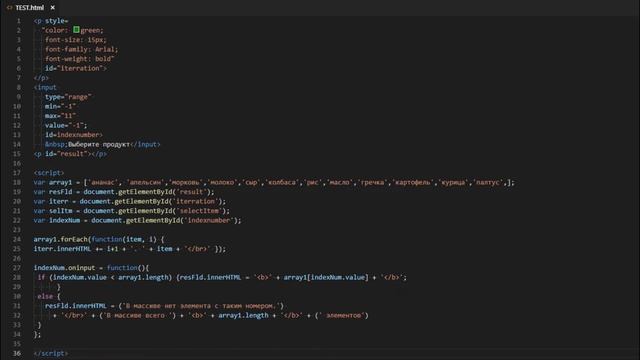Click the HTML file icon on TEST.html tab
Screen dimensions: 640x360
(9, 7)
